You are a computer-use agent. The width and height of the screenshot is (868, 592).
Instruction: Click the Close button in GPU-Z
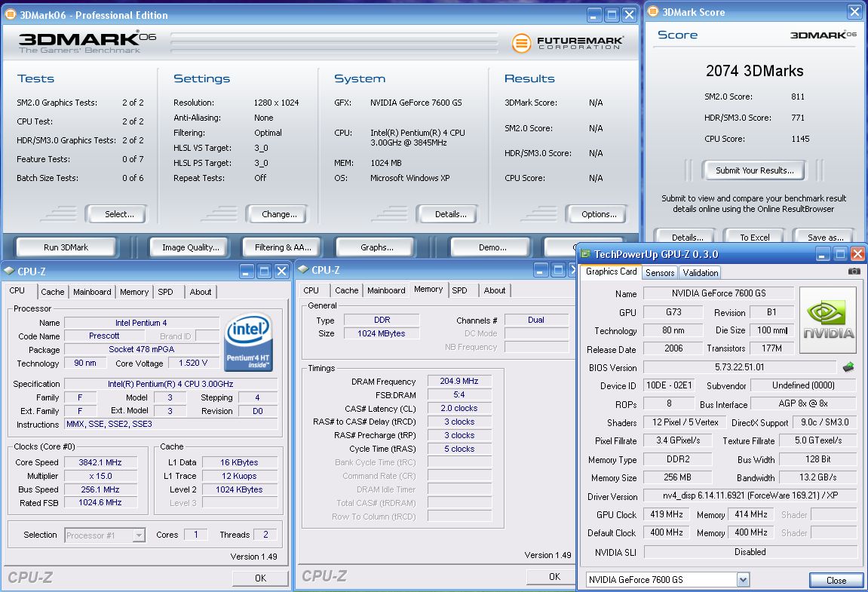coord(836,581)
